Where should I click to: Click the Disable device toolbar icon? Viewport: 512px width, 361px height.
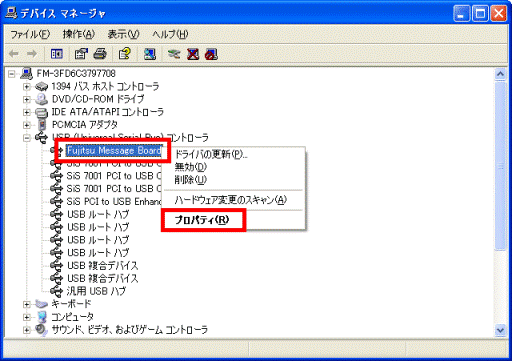[211, 54]
